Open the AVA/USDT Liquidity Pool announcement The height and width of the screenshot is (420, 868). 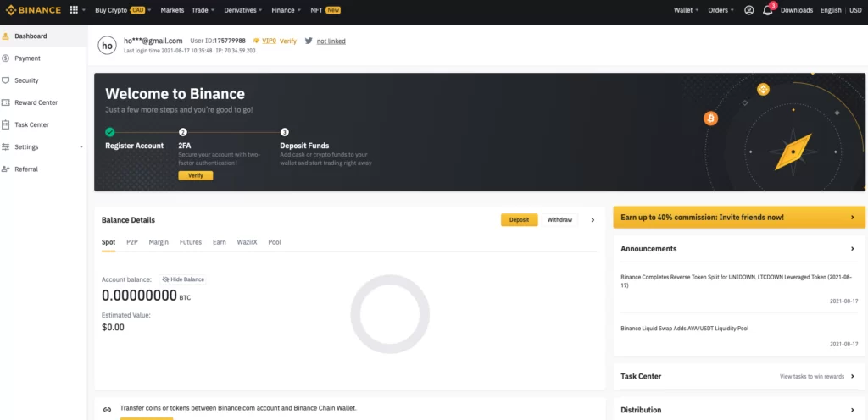(x=685, y=329)
